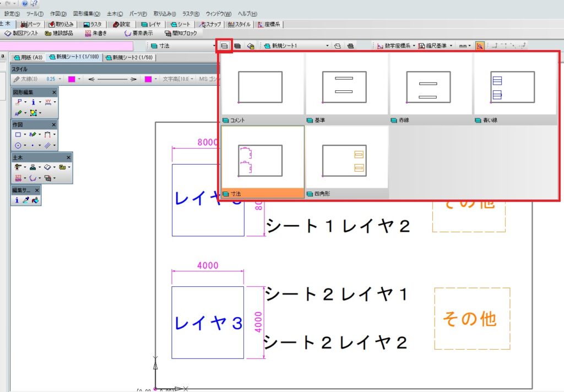564x392 pixels.
Task: Select the rectangle drawing tool in 作図 panel
Action: coord(18,134)
